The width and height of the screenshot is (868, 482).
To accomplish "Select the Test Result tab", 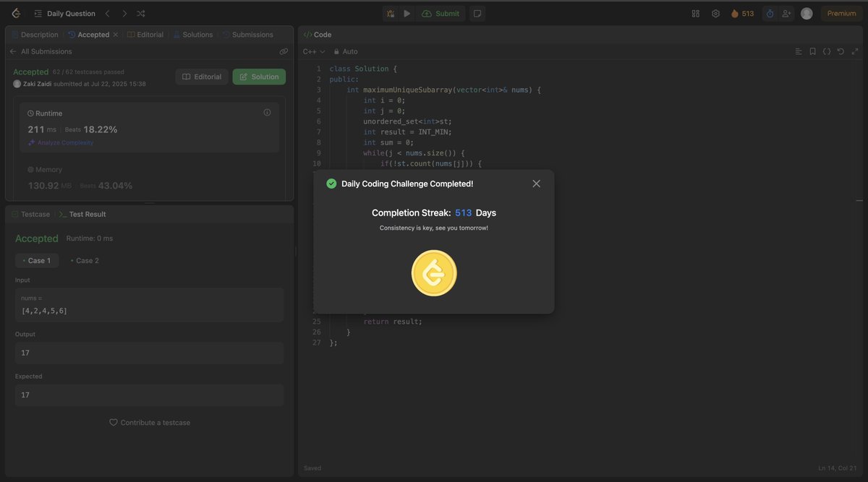I will (x=82, y=214).
